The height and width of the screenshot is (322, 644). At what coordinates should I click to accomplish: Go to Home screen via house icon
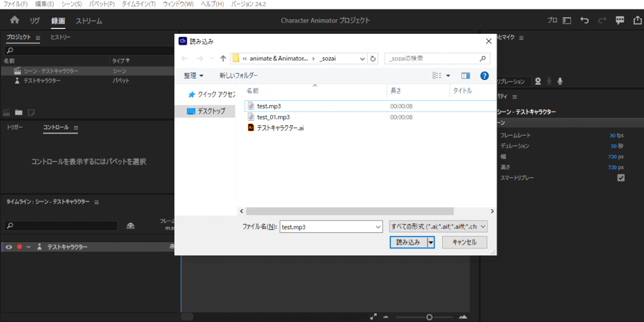14,20
